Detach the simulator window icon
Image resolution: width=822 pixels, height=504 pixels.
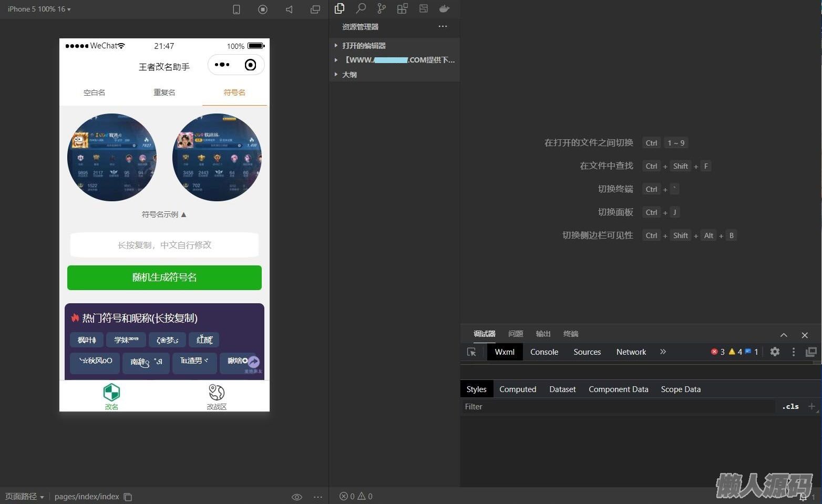(x=315, y=9)
